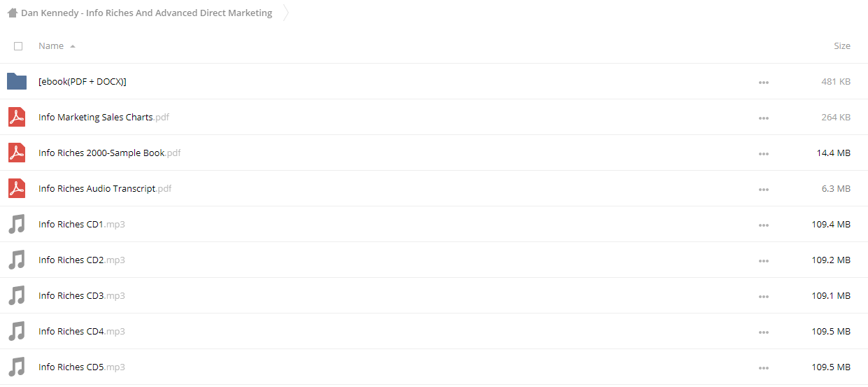Open more options for Info Riches CD5.mp3
Image resolution: width=868 pixels, height=387 pixels.
[763, 367]
